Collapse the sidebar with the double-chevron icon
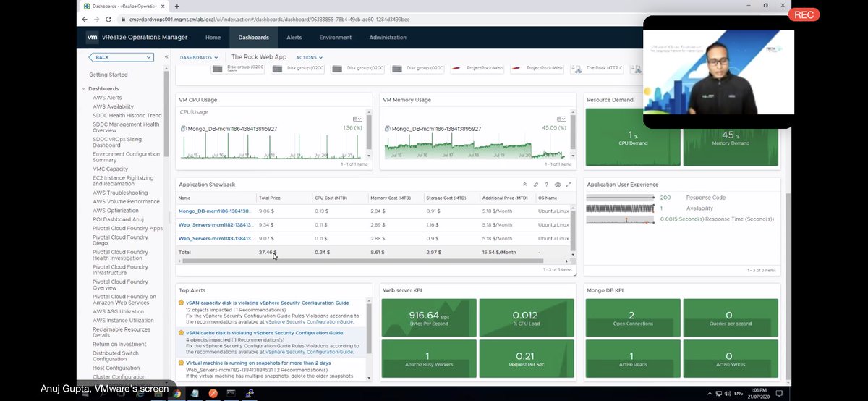The height and width of the screenshot is (401, 868). [166, 56]
